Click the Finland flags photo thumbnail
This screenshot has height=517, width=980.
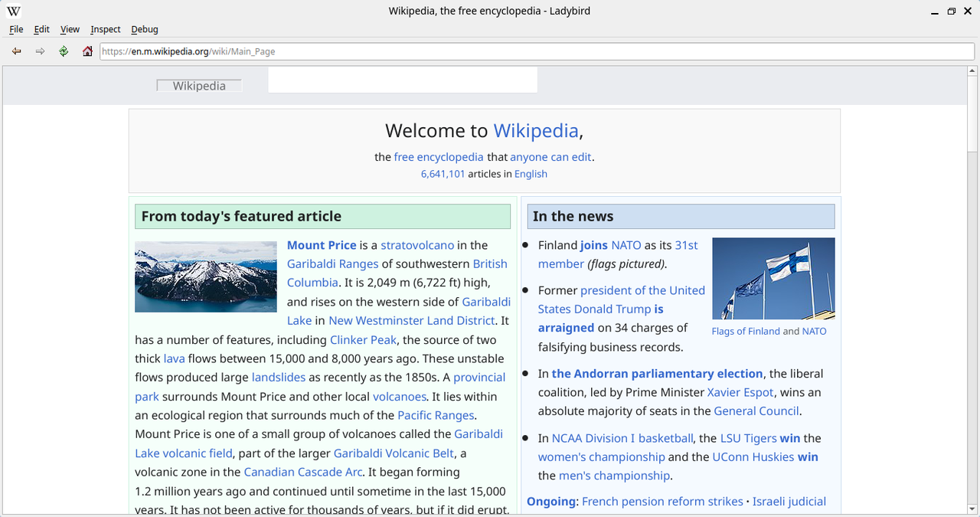(773, 278)
